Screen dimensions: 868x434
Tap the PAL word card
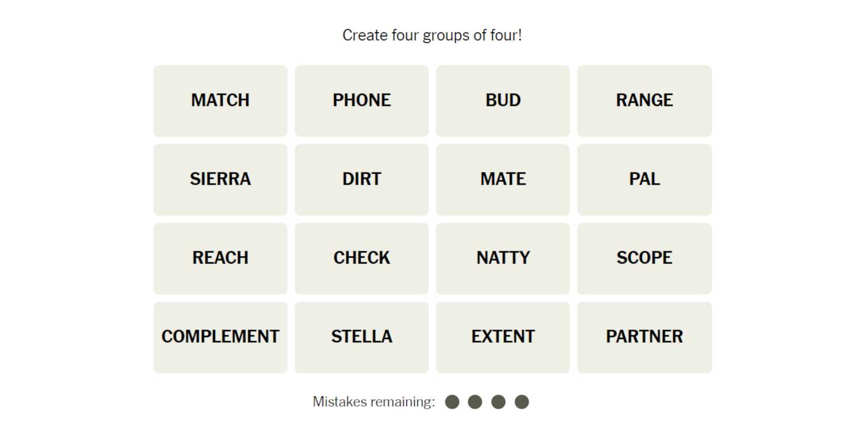coord(644,179)
